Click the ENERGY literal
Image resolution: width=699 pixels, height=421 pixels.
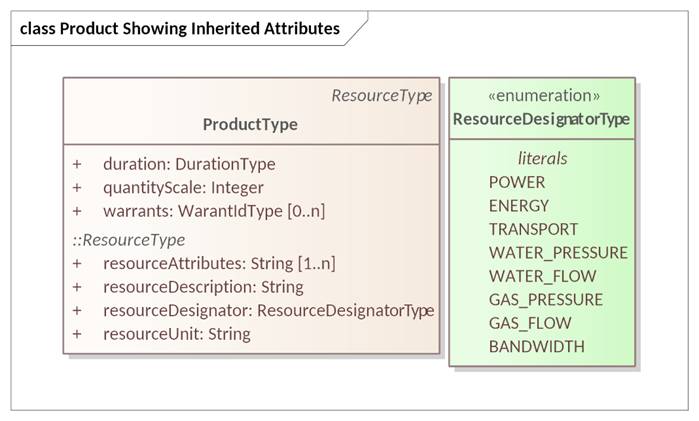(x=519, y=206)
